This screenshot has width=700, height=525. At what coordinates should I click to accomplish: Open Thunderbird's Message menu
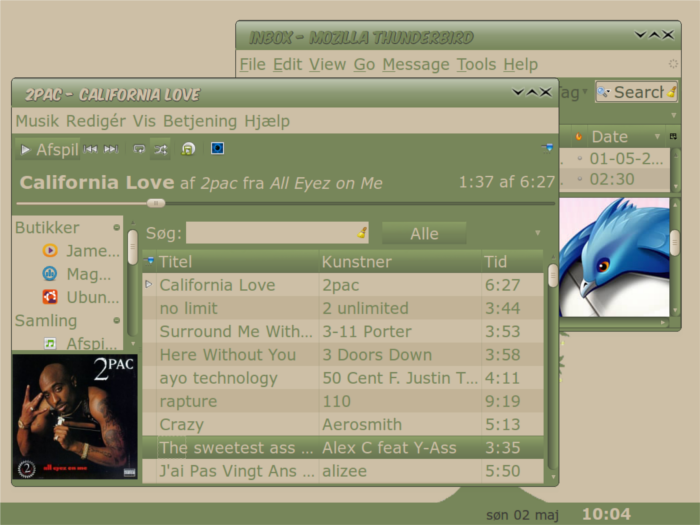coord(416,64)
